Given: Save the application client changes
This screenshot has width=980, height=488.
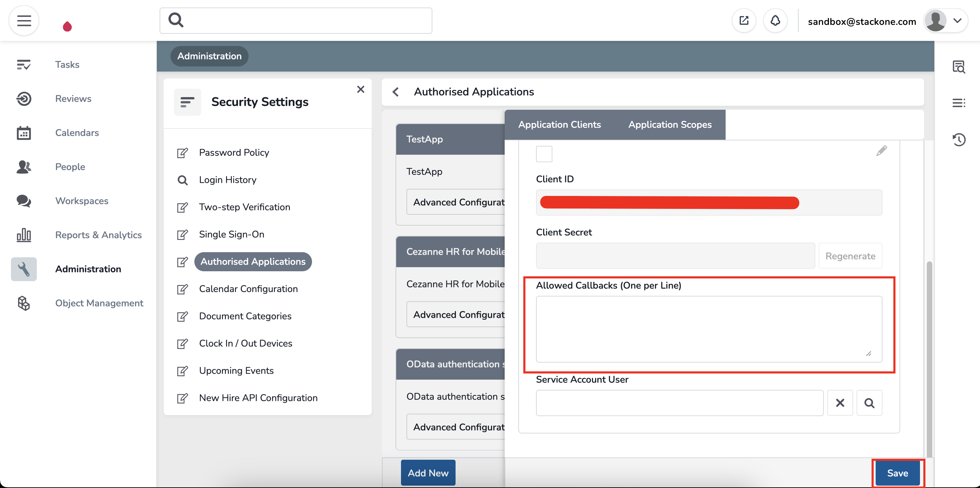Looking at the screenshot, I should tap(898, 473).
